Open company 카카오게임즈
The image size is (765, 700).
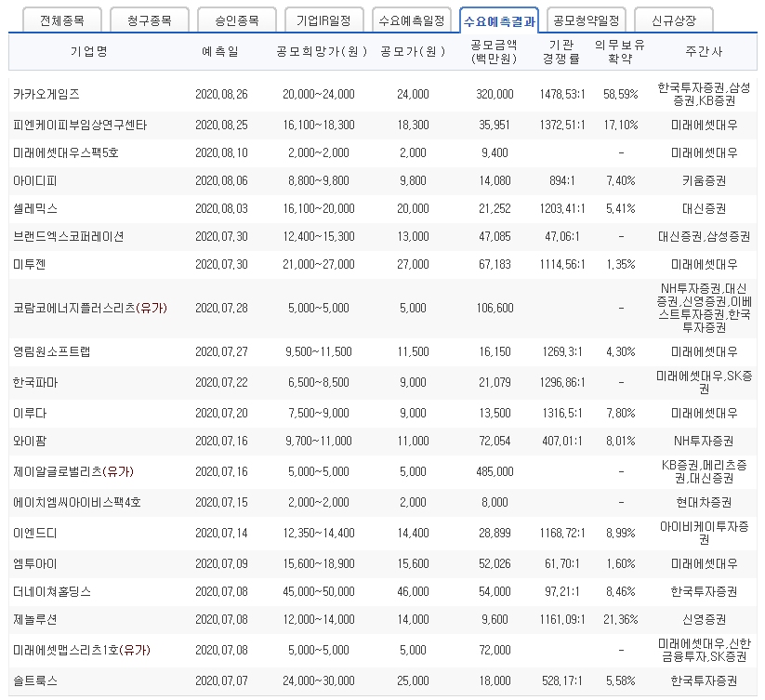coord(46,94)
